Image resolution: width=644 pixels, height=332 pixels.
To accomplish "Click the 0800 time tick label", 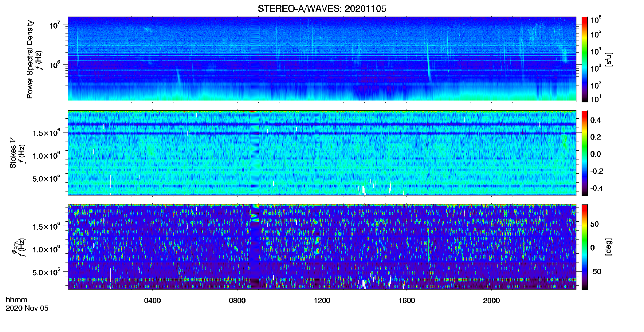I will click(x=237, y=301).
